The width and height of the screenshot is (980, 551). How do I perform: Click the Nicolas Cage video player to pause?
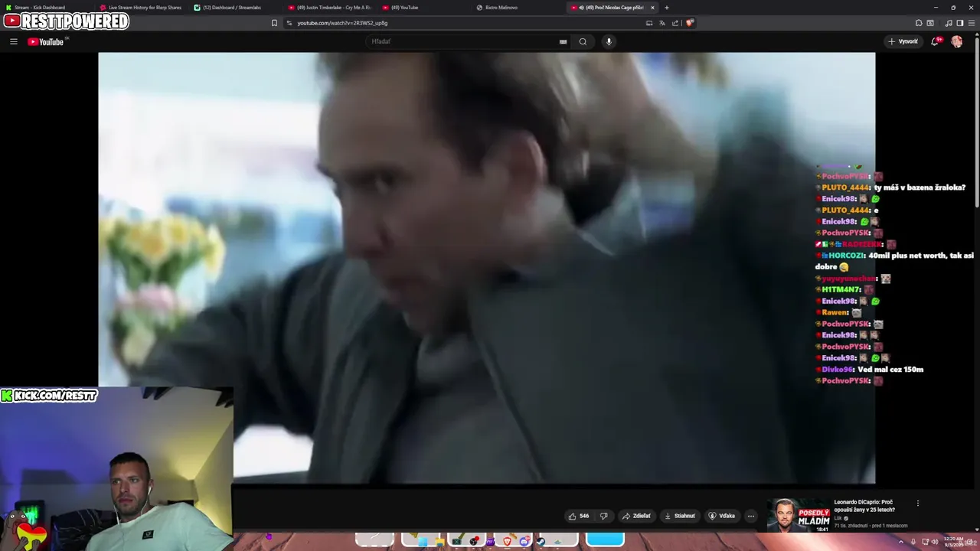click(x=486, y=268)
